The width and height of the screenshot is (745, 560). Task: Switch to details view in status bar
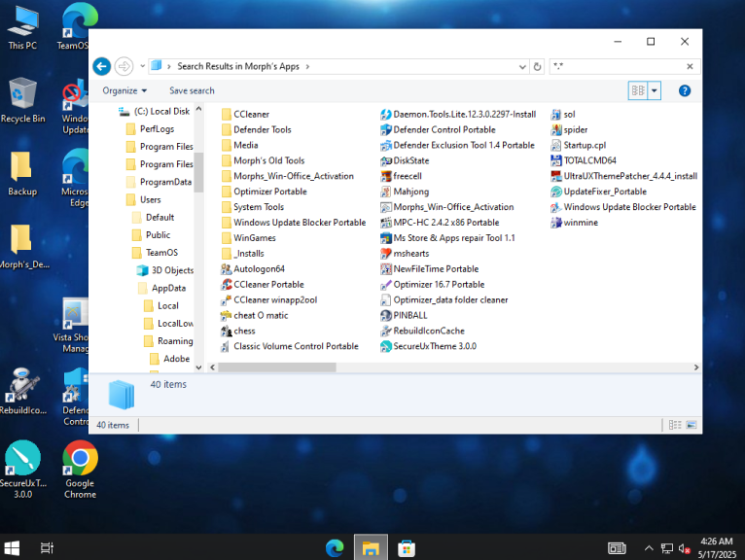(x=675, y=425)
